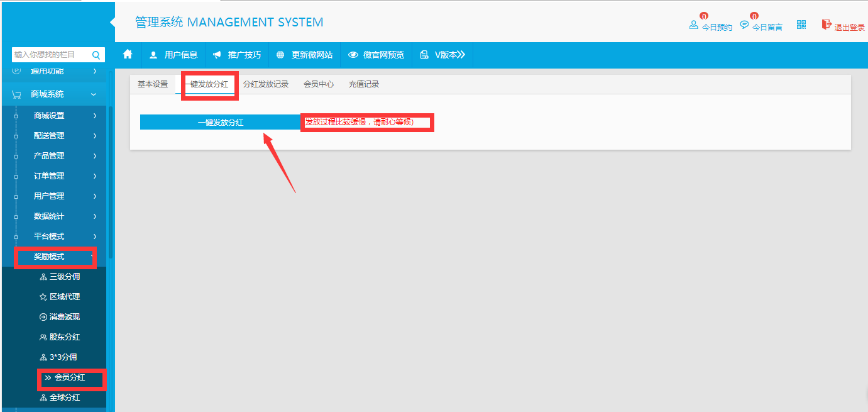Click the collapse sidebar arrow near header
Screen dimensions: 868x412
tap(113, 23)
